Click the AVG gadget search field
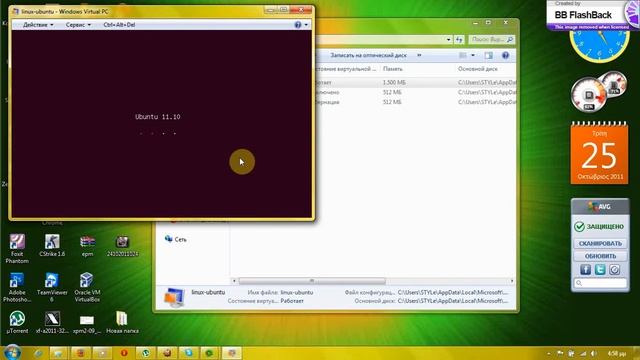This screenshot has width=640, height=360. pos(600,283)
